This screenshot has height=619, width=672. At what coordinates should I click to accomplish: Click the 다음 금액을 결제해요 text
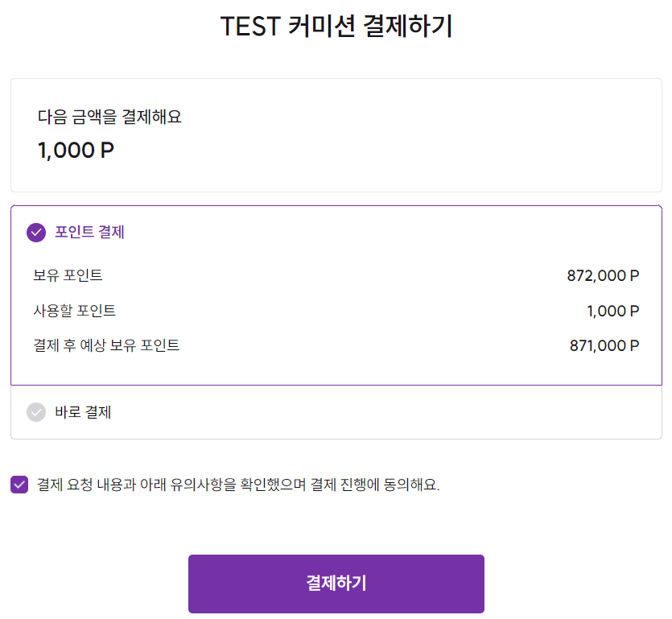(109, 117)
